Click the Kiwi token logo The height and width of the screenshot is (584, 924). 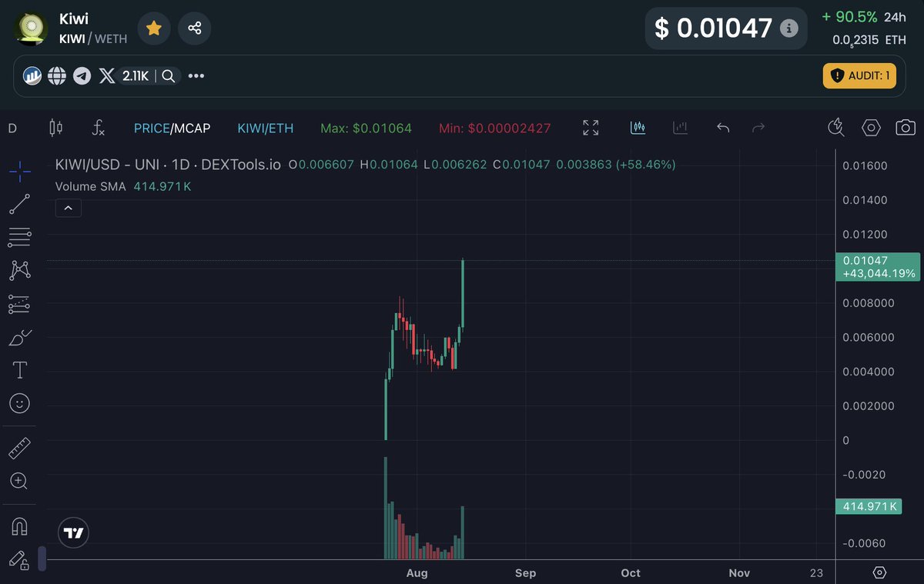click(32, 28)
